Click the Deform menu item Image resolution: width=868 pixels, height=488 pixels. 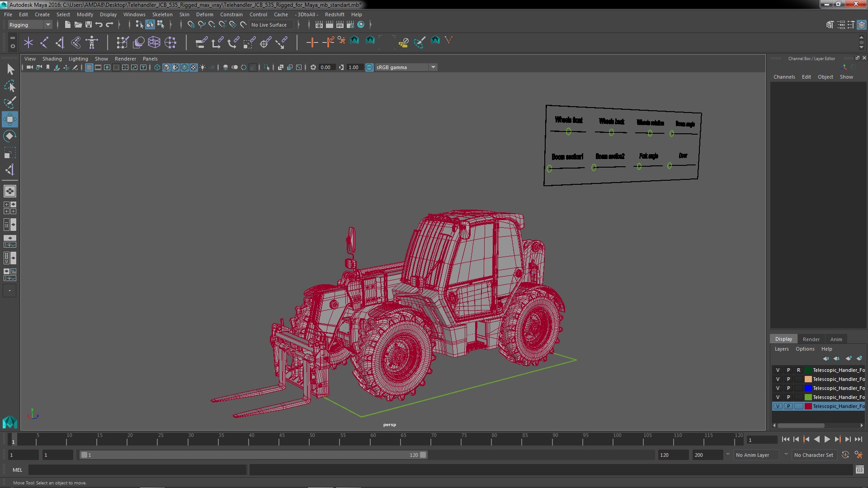click(x=205, y=14)
